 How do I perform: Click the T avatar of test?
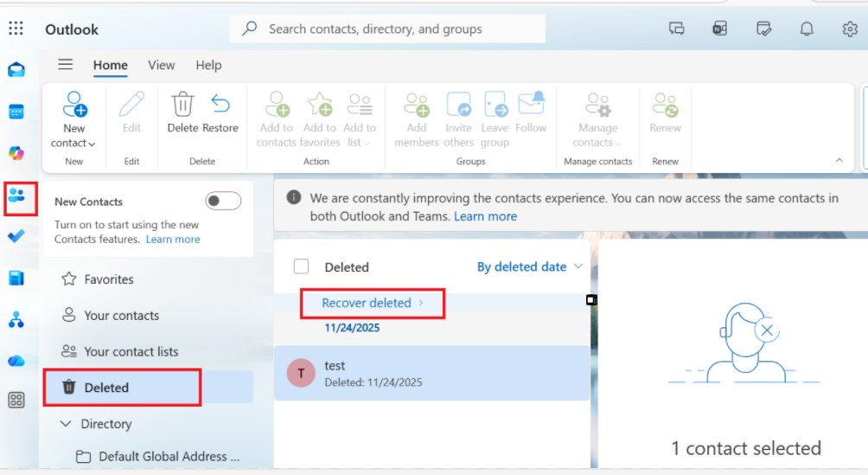point(301,373)
